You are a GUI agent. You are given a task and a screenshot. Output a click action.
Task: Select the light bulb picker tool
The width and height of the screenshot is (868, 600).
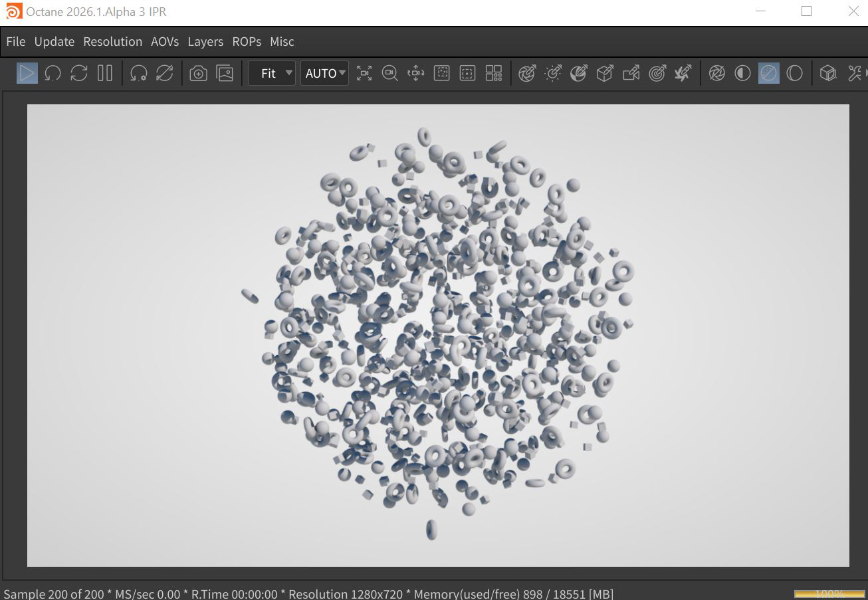pos(553,73)
